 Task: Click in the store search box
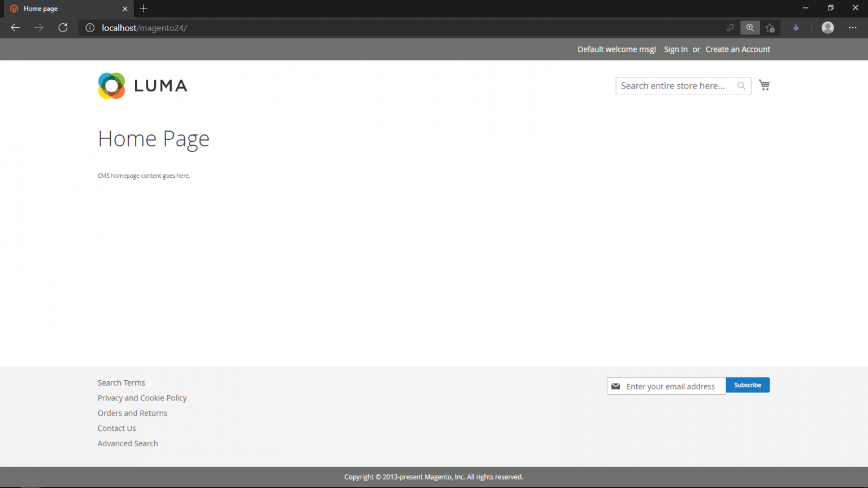point(675,86)
